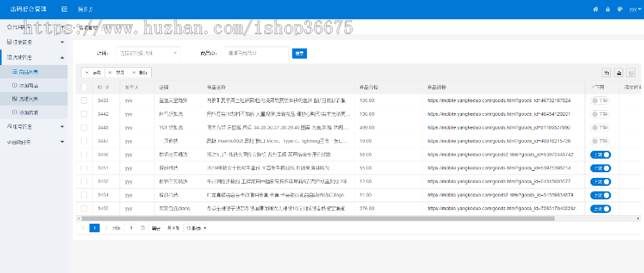
Task: Open 添加商品 in the sidebar
Action: pyautogui.click(x=34, y=86)
